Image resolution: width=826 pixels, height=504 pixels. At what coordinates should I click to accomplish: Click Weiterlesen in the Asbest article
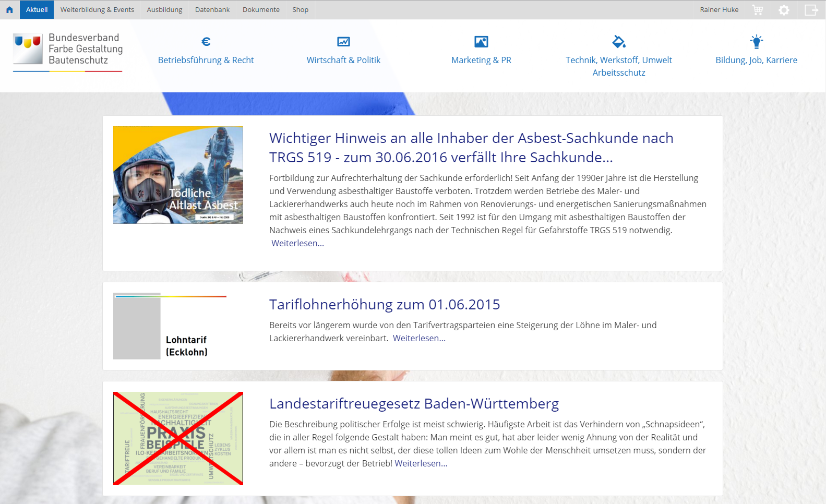coord(297,243)
